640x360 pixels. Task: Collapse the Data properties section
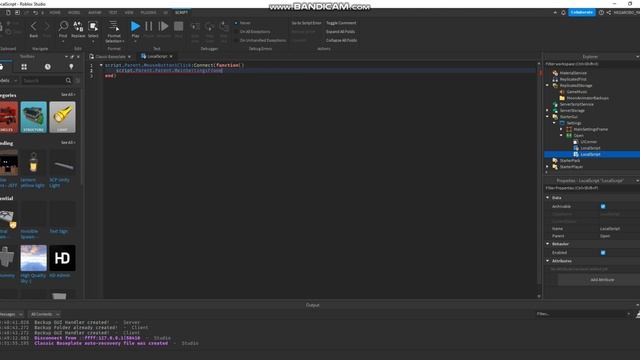[548, 198]
